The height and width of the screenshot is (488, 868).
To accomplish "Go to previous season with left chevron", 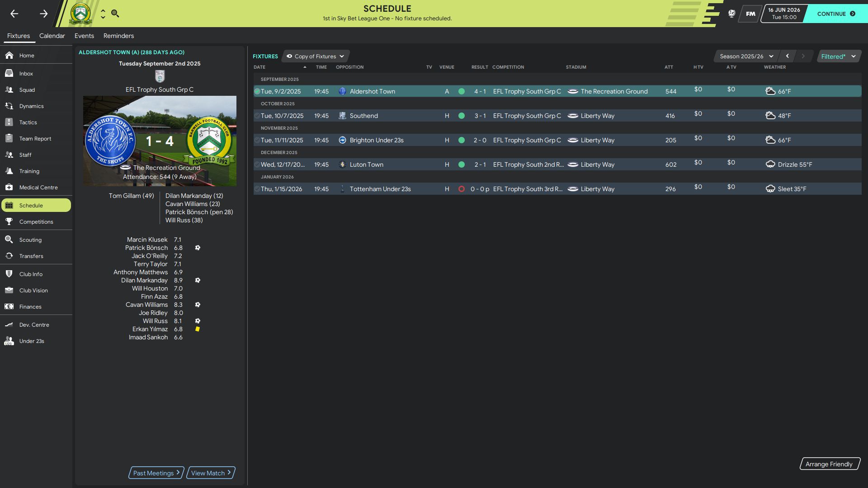I will (x=788, y=56).
